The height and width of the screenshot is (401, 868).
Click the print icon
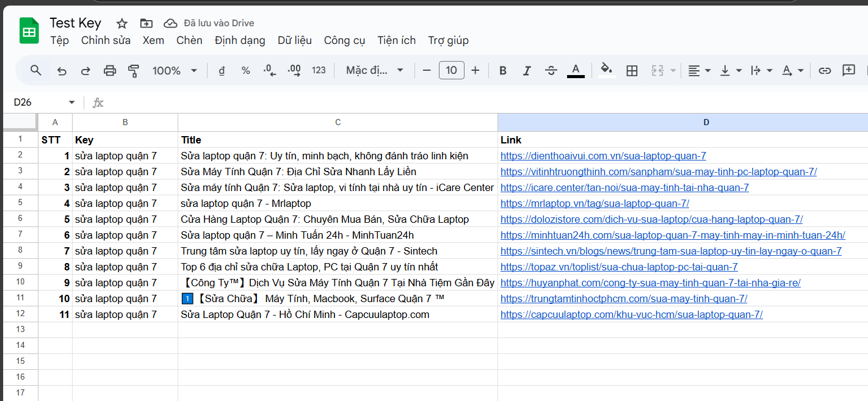click(x=109, y=70)
